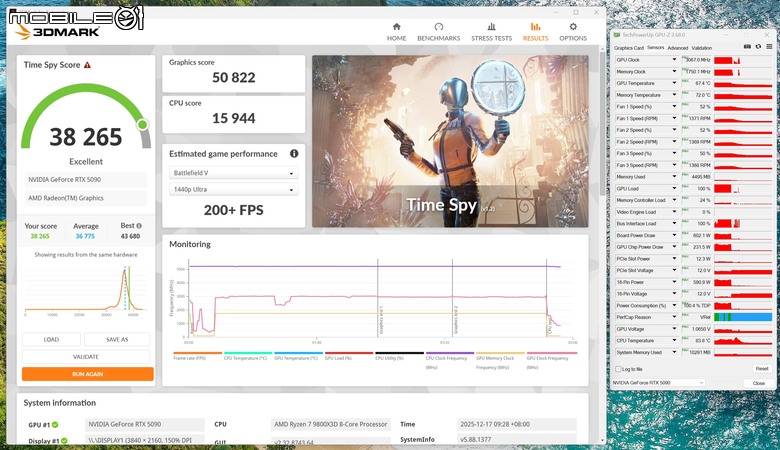Switch to the Graphics Card tab in GPU-Z
Screen dimensions: 780x450
[629, 48]
